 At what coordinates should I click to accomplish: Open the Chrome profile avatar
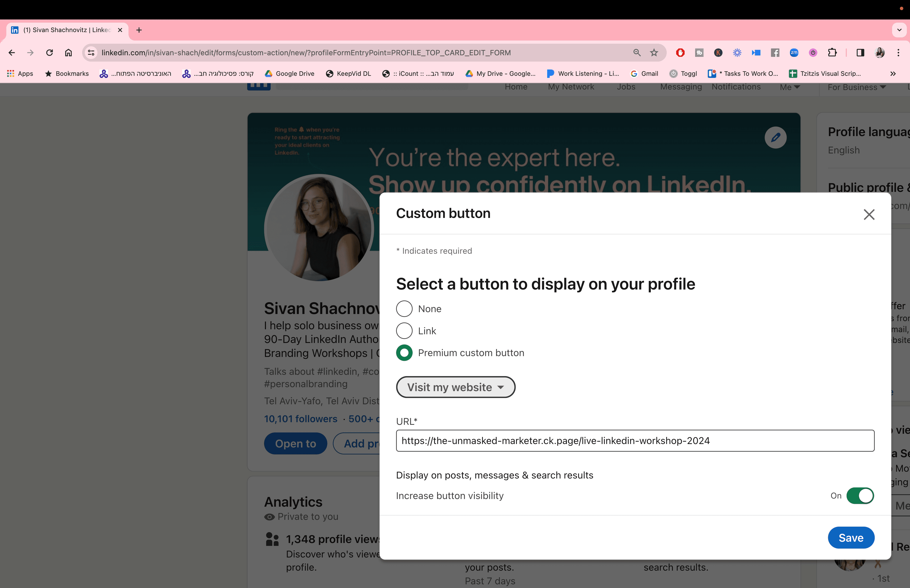pyautogui.click(x=880, y=53)
